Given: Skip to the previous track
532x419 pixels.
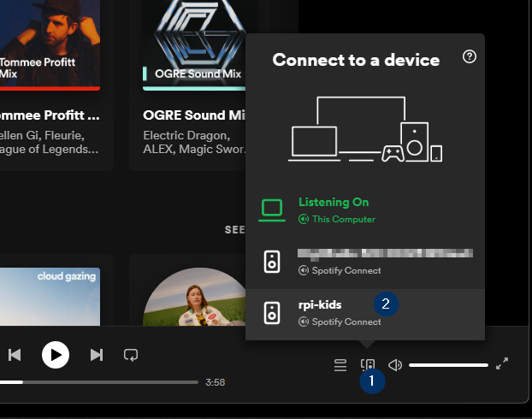Looking at the screenshot, I should click(x=15, y=354).
